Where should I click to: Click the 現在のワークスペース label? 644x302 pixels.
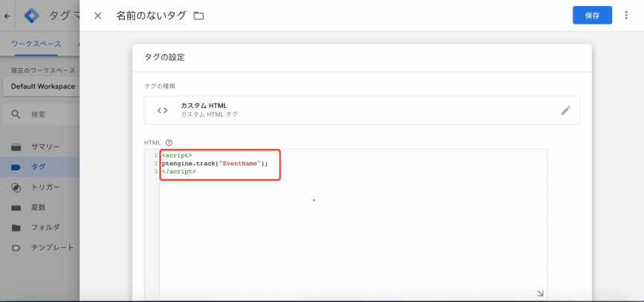pyautogui.click(x=43, y=70)
